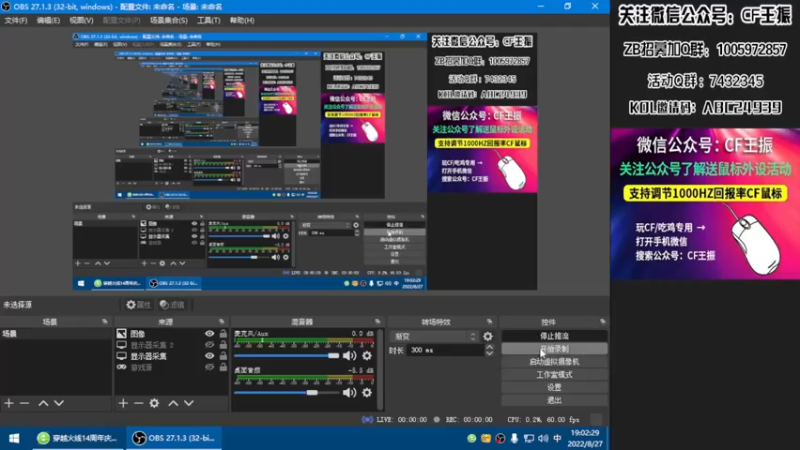Screen dimensions: 800x450
Task: Mute the 麦克风/Aux speaker icon
Action: click(x=349, y=356)
